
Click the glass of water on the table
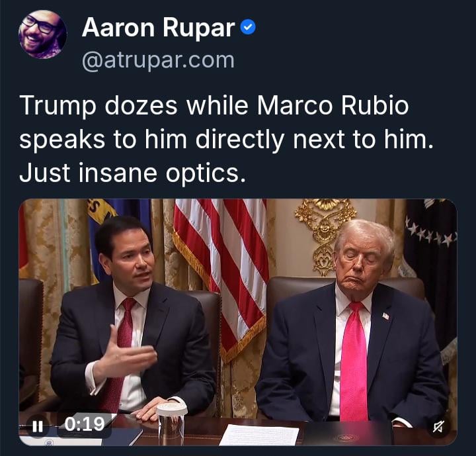coord(171,422)
